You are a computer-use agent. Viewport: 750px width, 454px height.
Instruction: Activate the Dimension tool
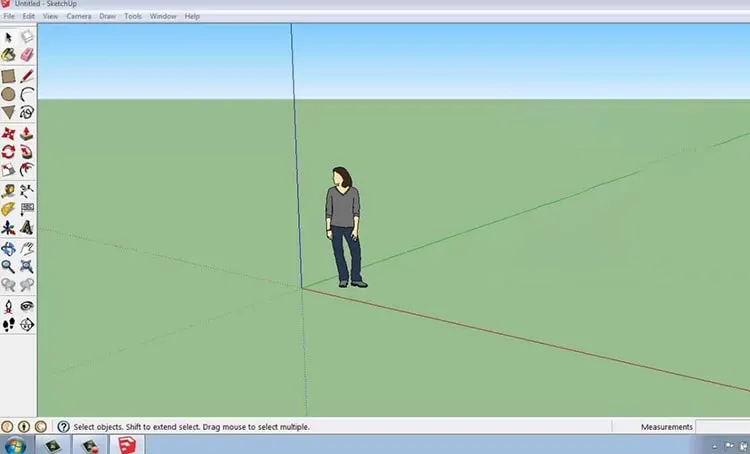click(27, 191)
